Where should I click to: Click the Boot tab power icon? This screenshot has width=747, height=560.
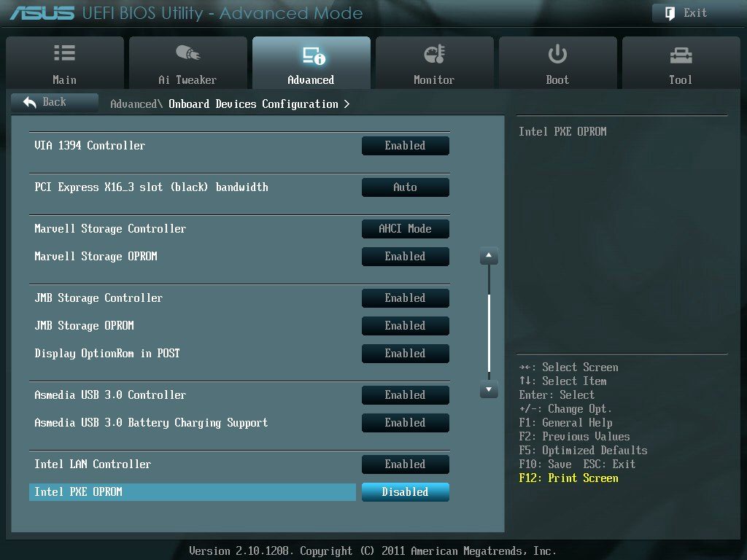pos(557,54)
